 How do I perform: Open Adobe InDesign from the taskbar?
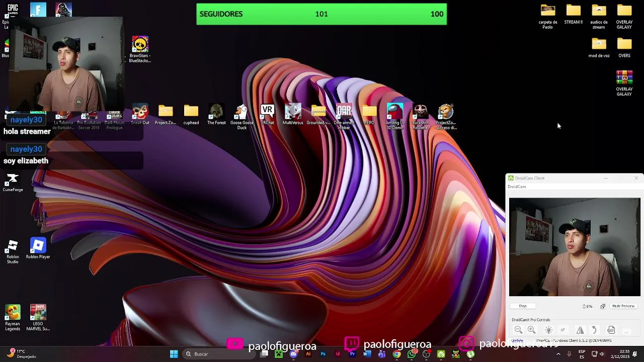coord(338,354)
